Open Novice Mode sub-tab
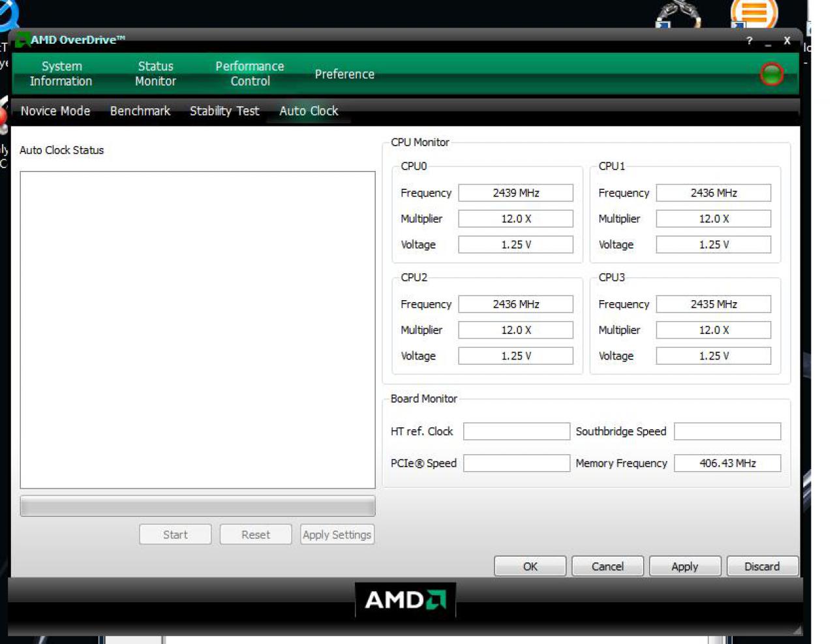Screen dimensions: 835x644 (55, 111)
